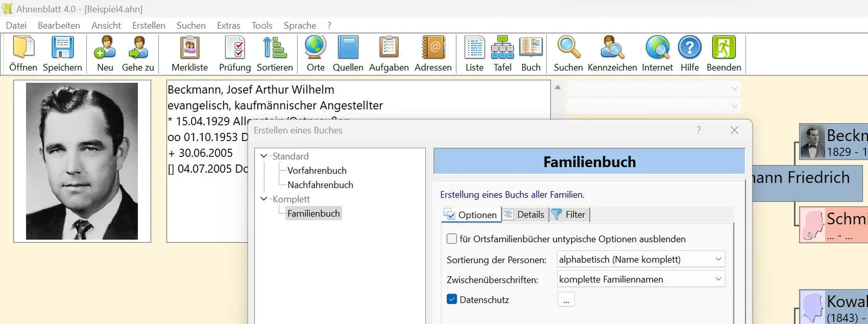Open the Sortieren tool
The height and width of the screenshot is (324, 868).
click(x=275, y=54)
